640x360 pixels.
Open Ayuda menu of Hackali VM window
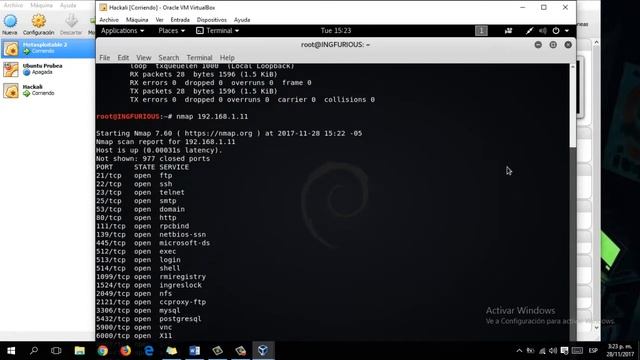click(x=242, y=20)
